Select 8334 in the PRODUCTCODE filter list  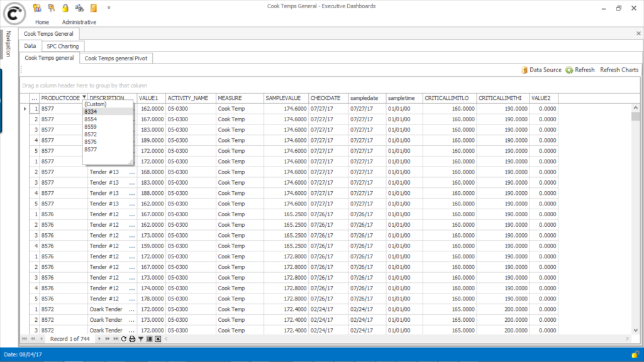92,111
